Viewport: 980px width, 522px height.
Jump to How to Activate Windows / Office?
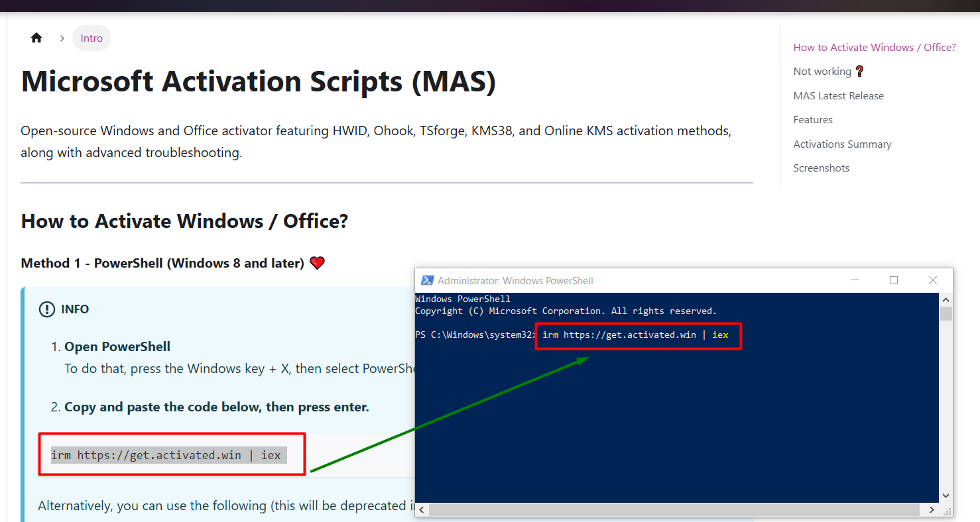click(875, 47)
